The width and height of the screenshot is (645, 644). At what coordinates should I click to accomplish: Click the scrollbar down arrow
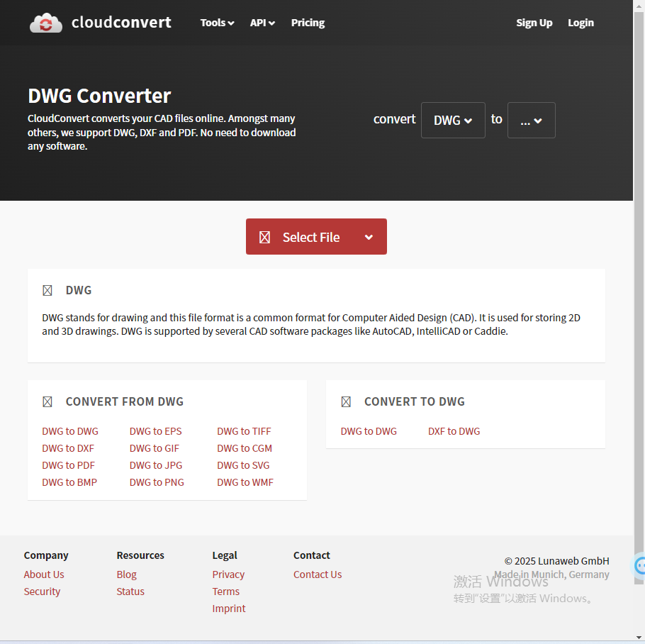point(639,638)
